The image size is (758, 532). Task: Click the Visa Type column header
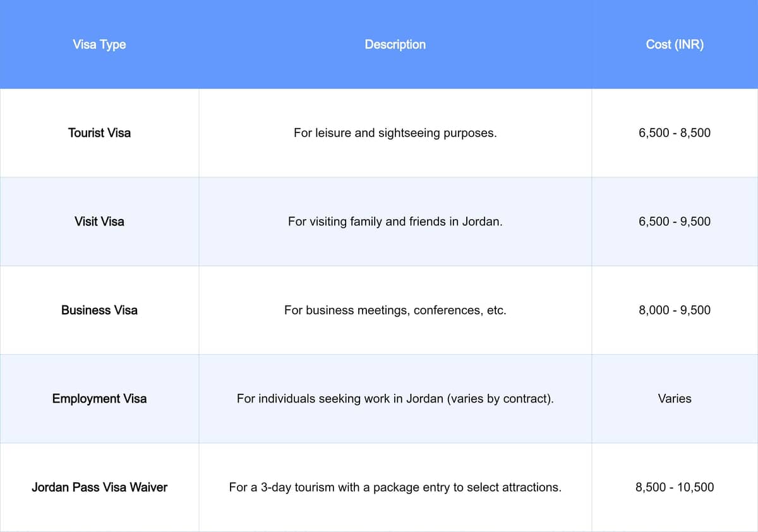[99, 44]
